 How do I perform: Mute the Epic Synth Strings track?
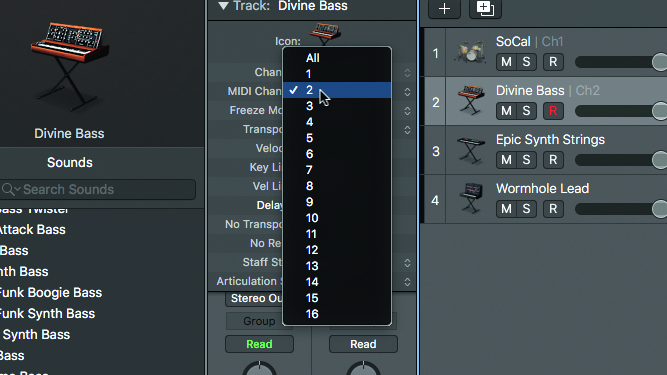pyautogui.click(x=506, y=160)
